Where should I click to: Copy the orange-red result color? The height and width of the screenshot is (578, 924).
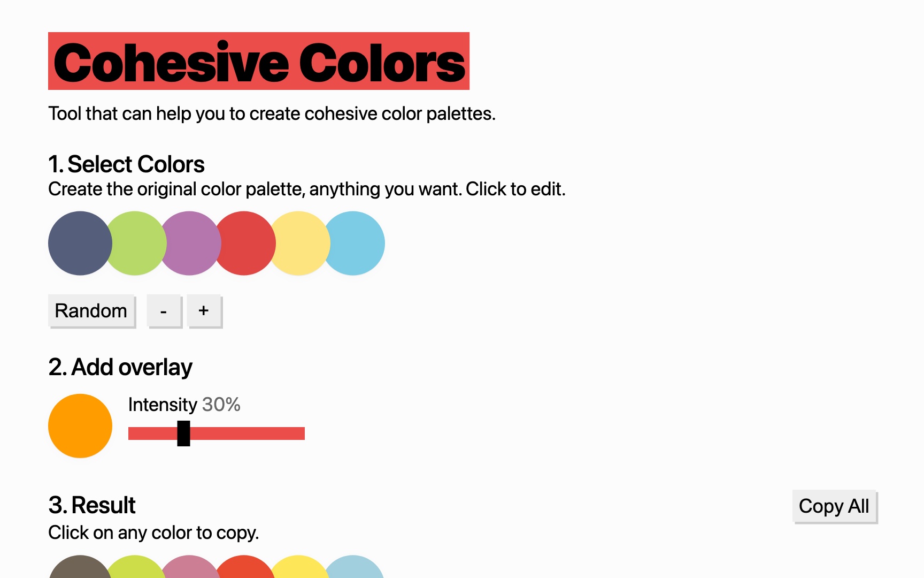click(x=246, y=568)
